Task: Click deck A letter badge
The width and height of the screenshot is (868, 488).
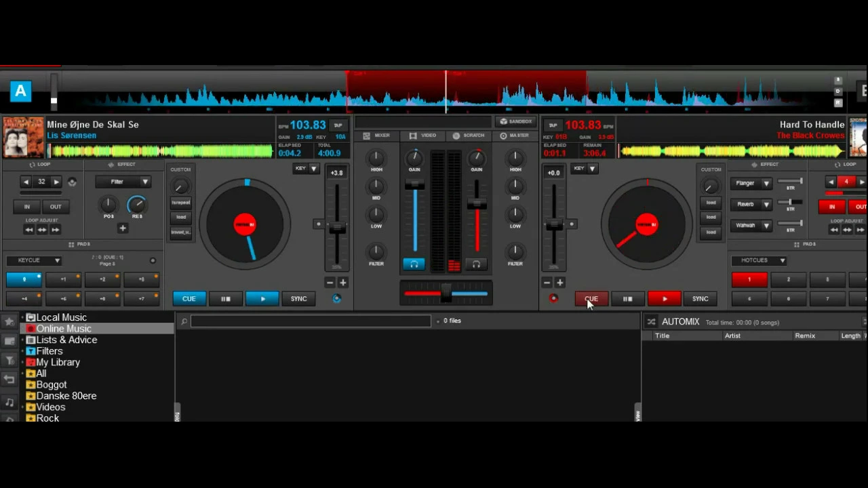Action: tap(20, 91)
